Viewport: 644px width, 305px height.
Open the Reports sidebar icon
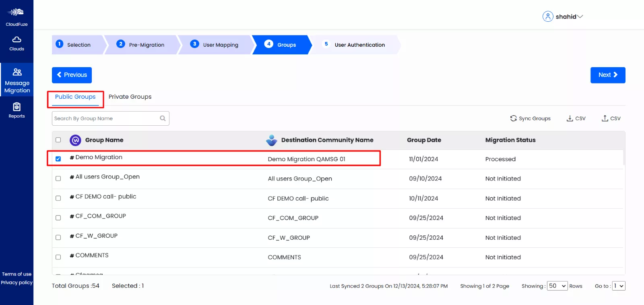17,107
